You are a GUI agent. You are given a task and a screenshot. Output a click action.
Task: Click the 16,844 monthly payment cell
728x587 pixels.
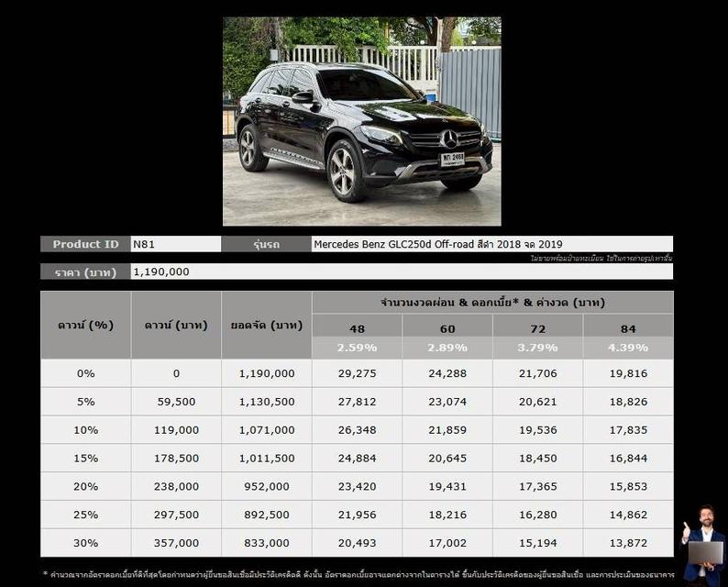click(628, 459)
